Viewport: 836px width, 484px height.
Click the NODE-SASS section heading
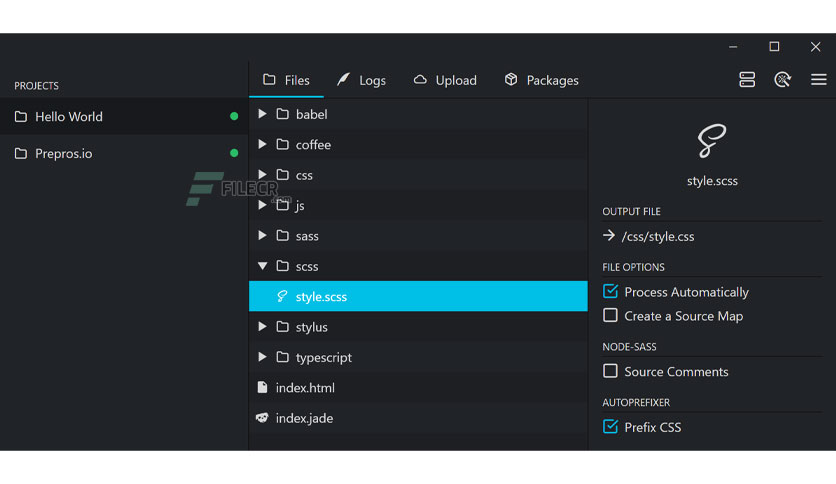[629, 347]
